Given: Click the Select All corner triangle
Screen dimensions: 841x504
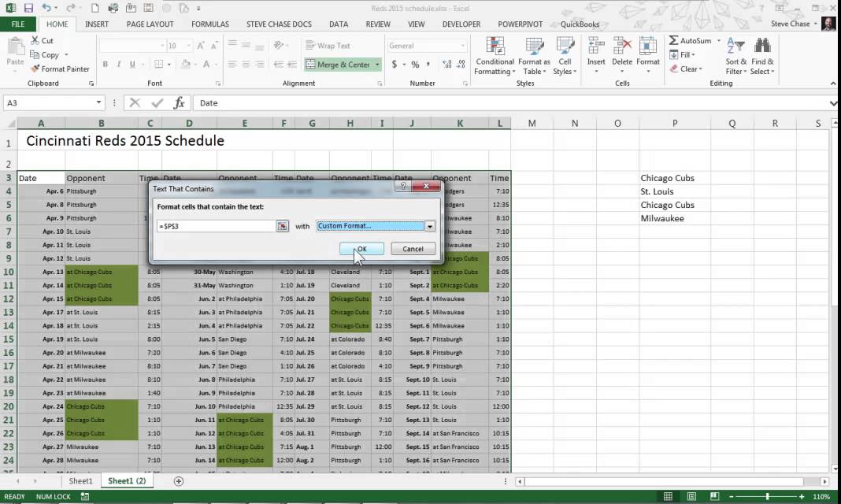Looking at the screenshot, I should pyautogui.click(x=9, y=124).
